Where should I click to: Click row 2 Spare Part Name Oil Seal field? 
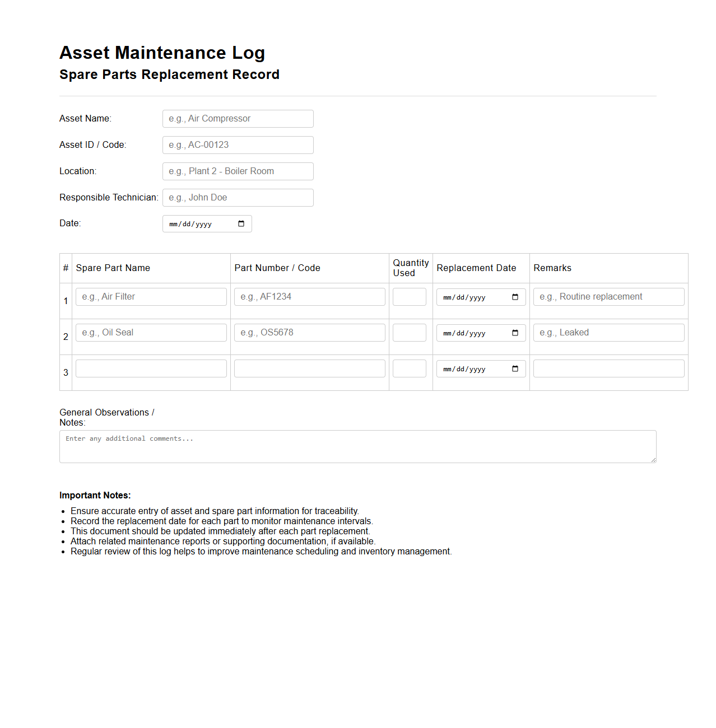(151, 333)
